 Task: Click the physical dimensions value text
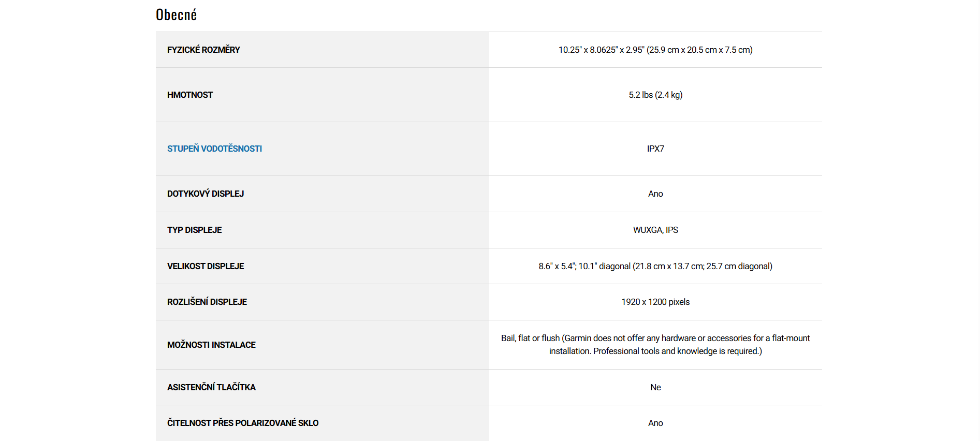655,50
